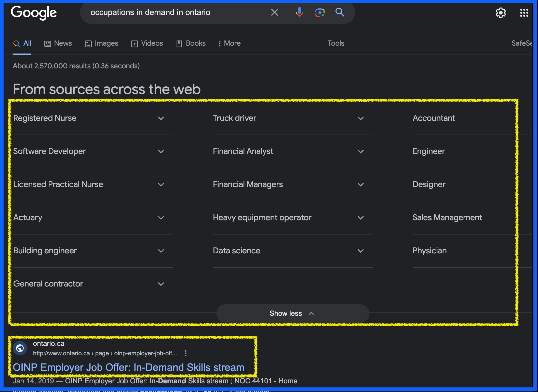Open OINP Employer Job Offer link
Image resolution: width=538 pixels, height=392 pixels.
tap(128, 367)
